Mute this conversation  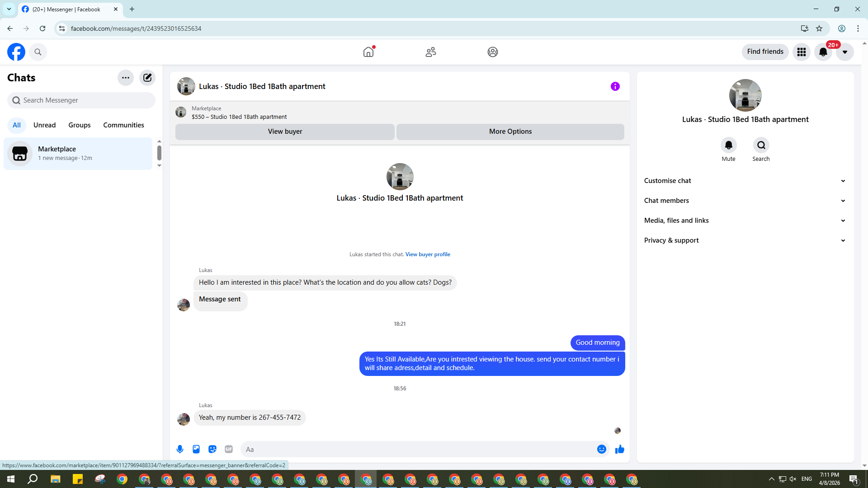(728, 145)
